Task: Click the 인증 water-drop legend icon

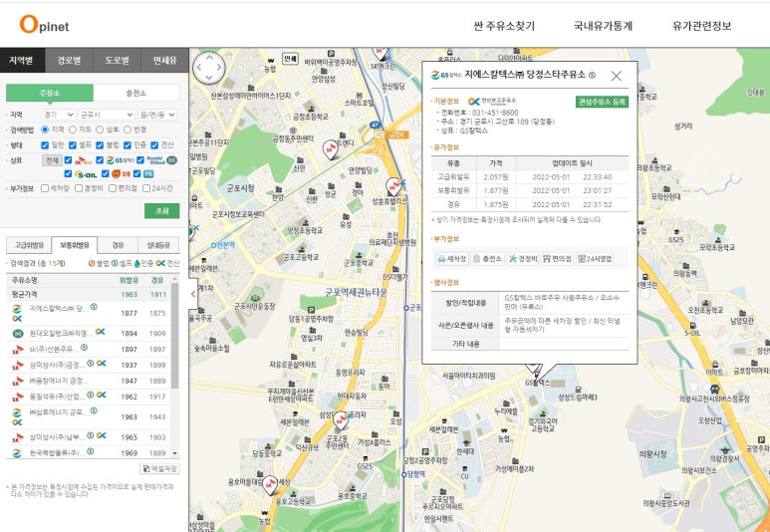Action: (x=136, y=263)
